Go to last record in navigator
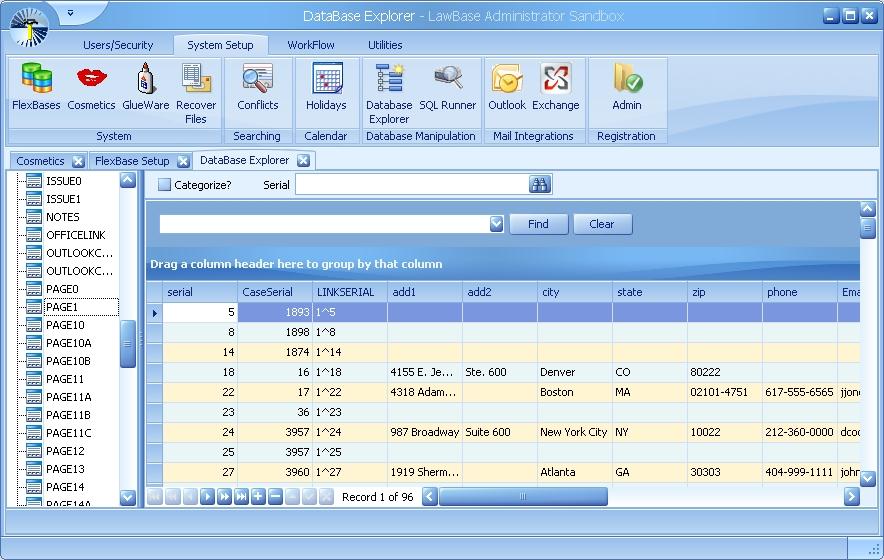The image size is (884, 560). (241, 497)
